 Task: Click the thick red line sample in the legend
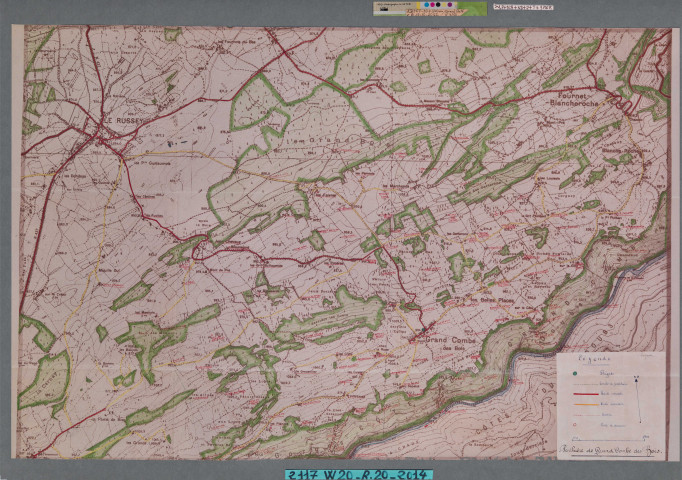click(586, 394)
